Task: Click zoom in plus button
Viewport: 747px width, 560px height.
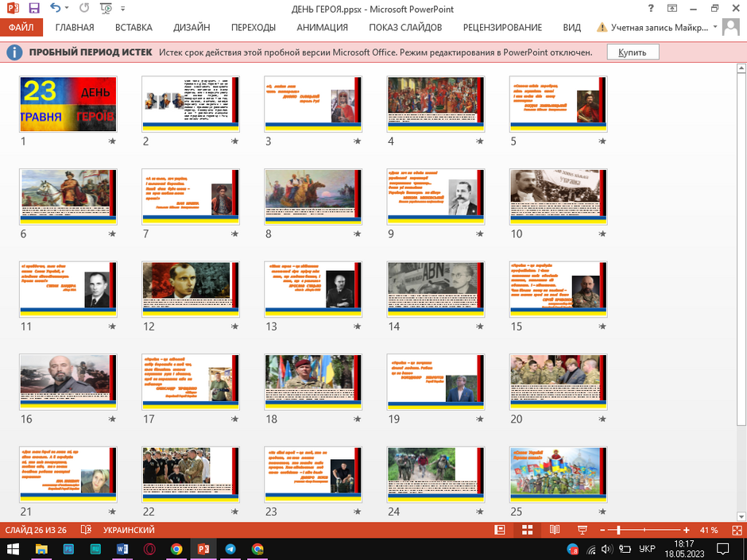Action: tap(686, 530)
